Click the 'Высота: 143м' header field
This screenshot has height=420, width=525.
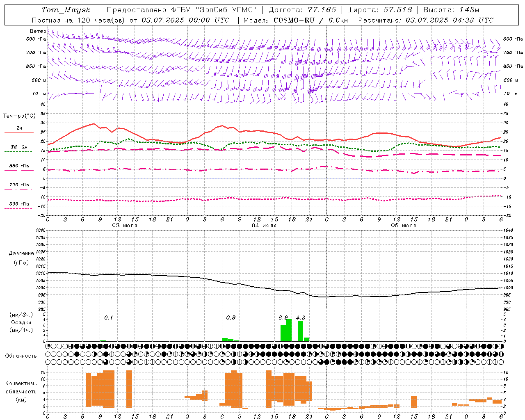(451, 10)
